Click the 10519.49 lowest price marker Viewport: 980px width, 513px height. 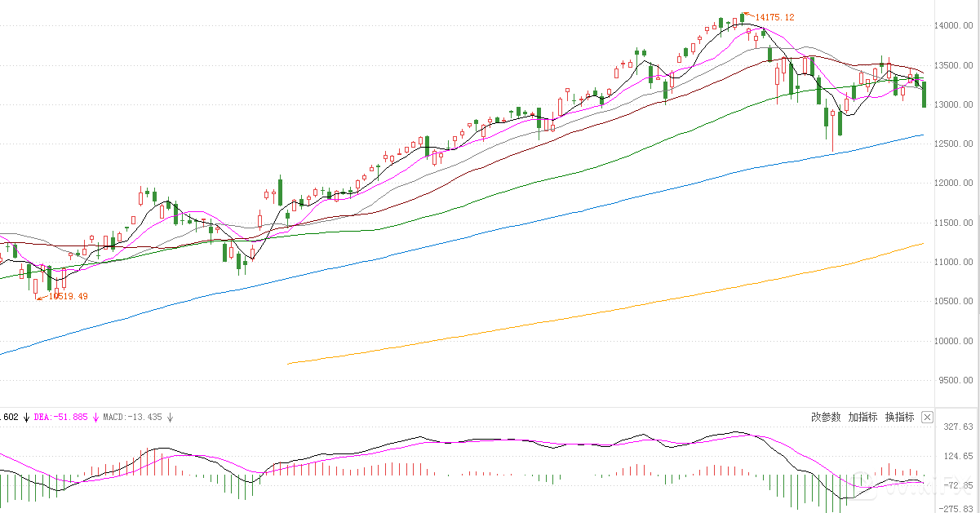(68, 297)
